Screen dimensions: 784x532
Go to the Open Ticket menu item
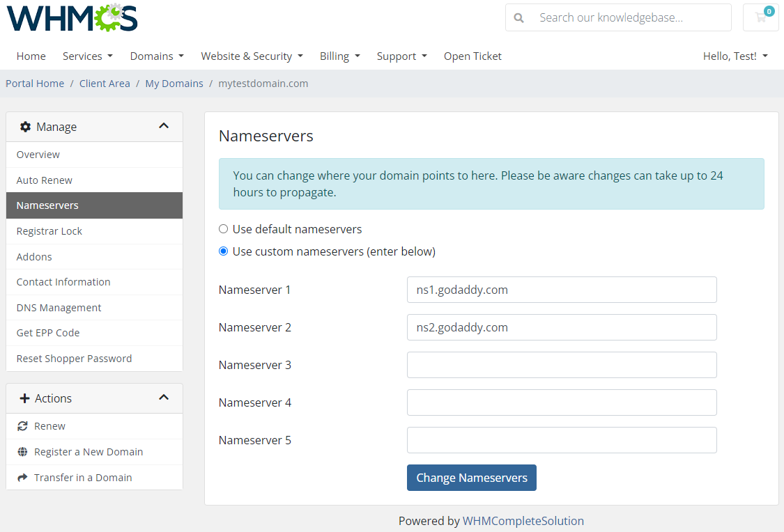[x=472, y=56]
